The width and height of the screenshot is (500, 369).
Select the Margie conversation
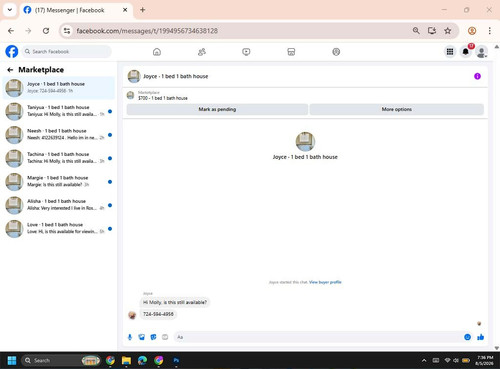pyautogui.click(x=59, y=181)
